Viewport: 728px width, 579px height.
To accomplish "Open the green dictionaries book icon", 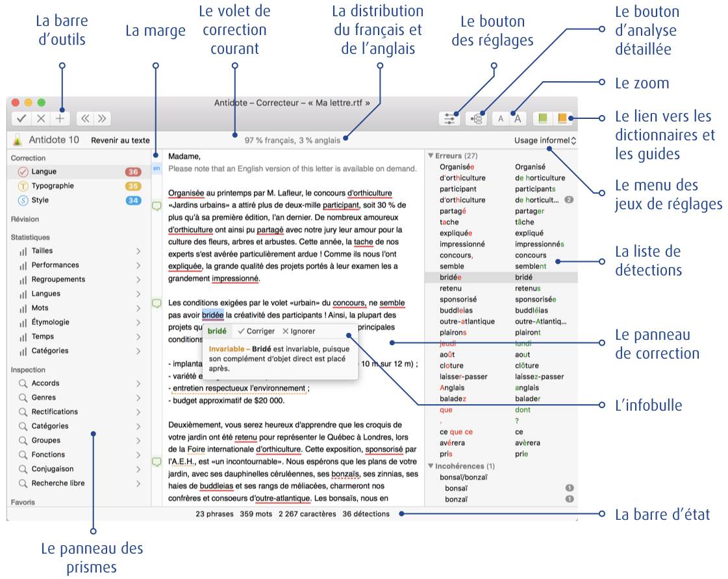I will point(543,118).
